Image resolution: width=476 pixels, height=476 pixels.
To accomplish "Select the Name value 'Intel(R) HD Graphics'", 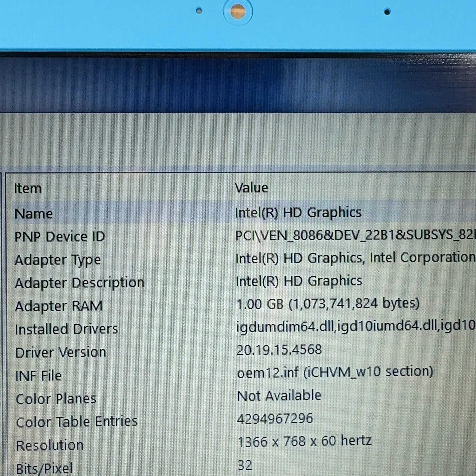I will (x=298, y=212).
